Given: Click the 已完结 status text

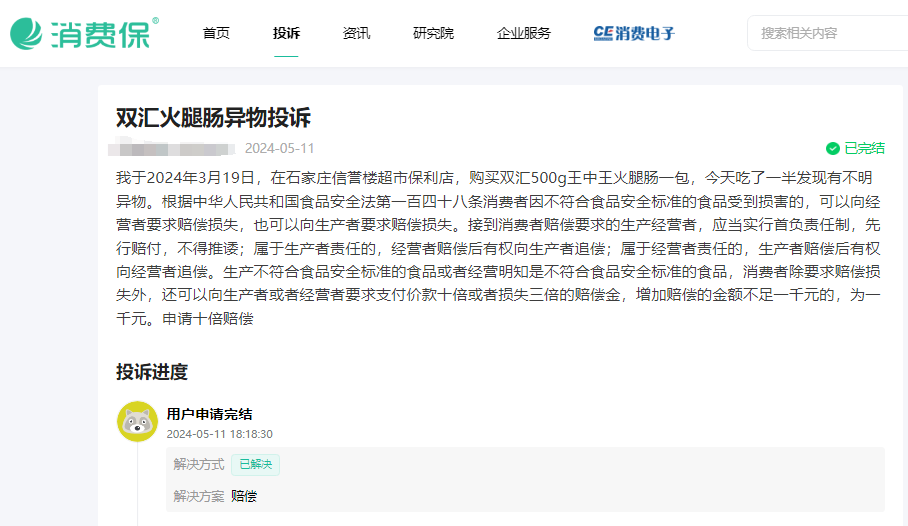Looking at the screenshot, I should [864, 148].
